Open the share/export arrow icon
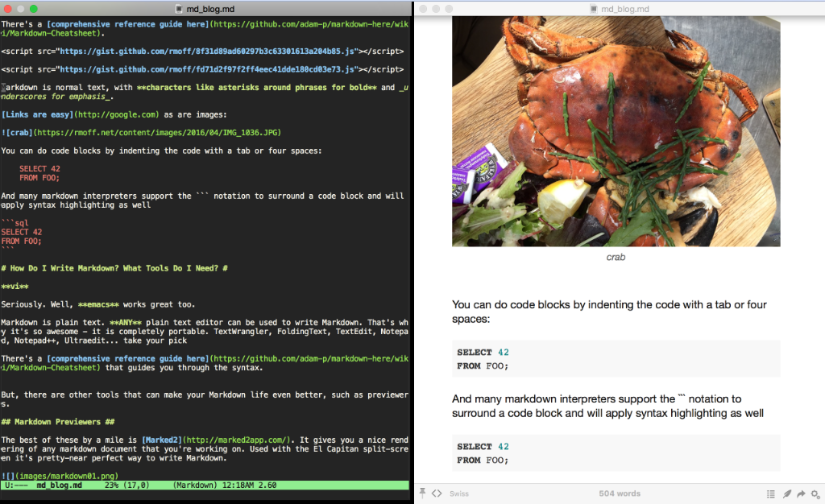825x504 pixels. [x=801, y=494]
